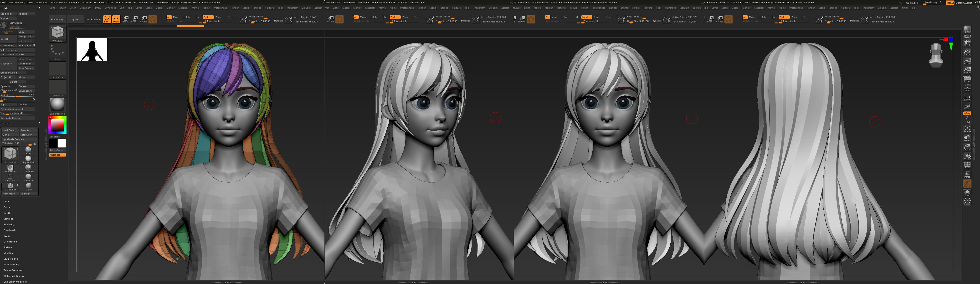980x284 pixels.
Task: Toggle Transp transparency
Action: [967, 175]
